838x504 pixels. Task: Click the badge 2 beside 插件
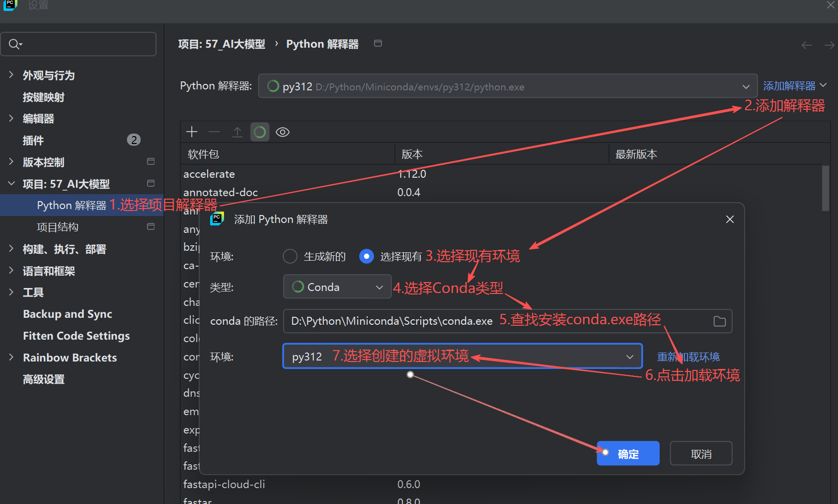(x=134, y=140)
